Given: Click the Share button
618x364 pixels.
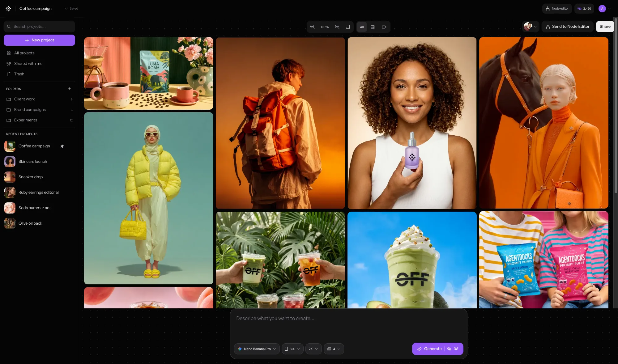Looking at the screenshot, I should coord(605,27).
